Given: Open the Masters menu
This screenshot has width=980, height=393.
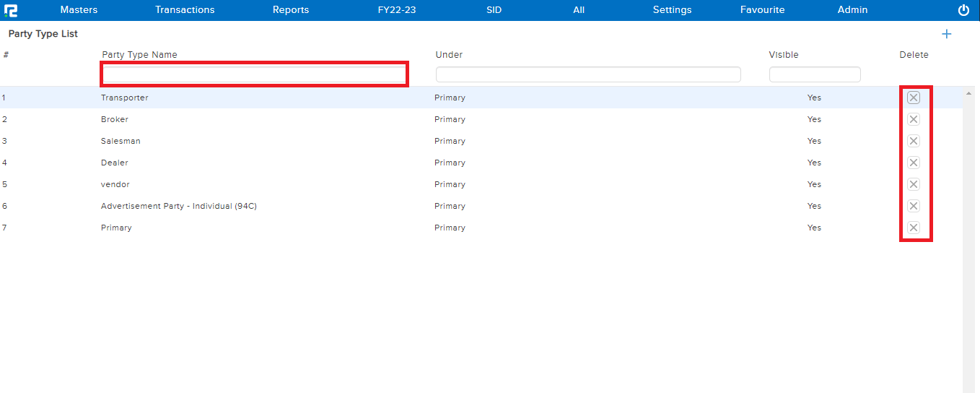Looking at the screenshot, I should 79,10.
